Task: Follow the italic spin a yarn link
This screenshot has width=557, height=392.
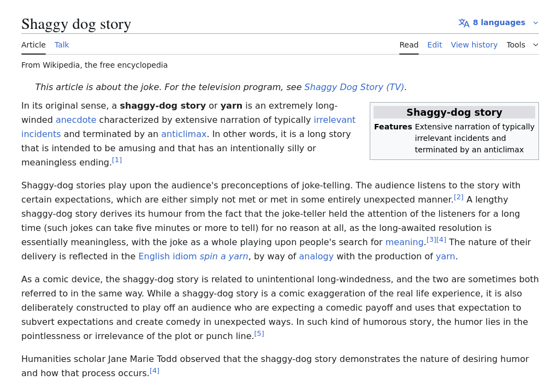Action: 224,257
